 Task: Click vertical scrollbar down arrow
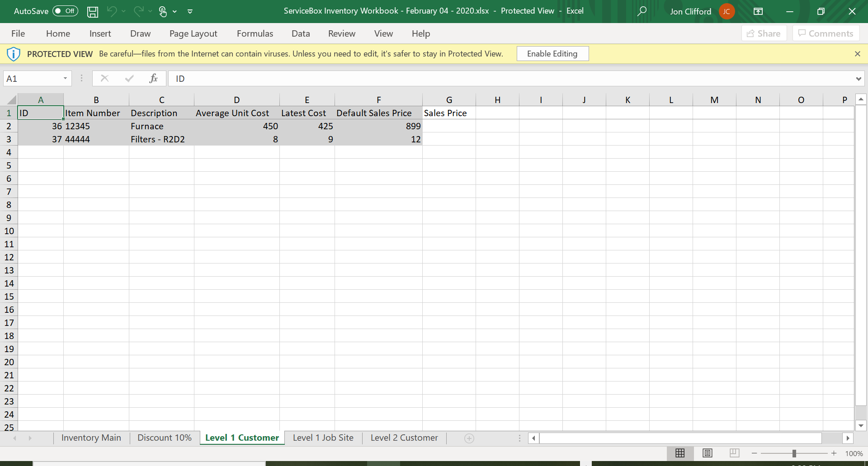(861, 425)
